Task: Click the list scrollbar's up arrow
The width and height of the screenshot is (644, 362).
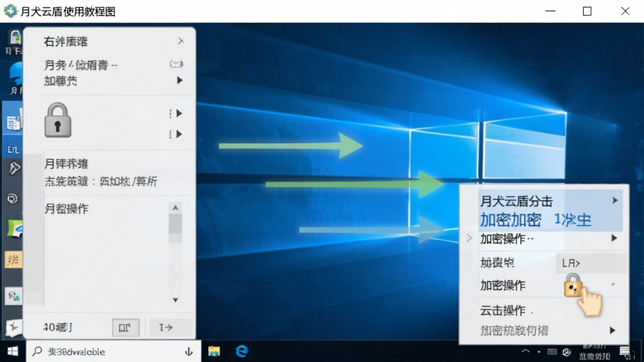Action: pos(175,207)
